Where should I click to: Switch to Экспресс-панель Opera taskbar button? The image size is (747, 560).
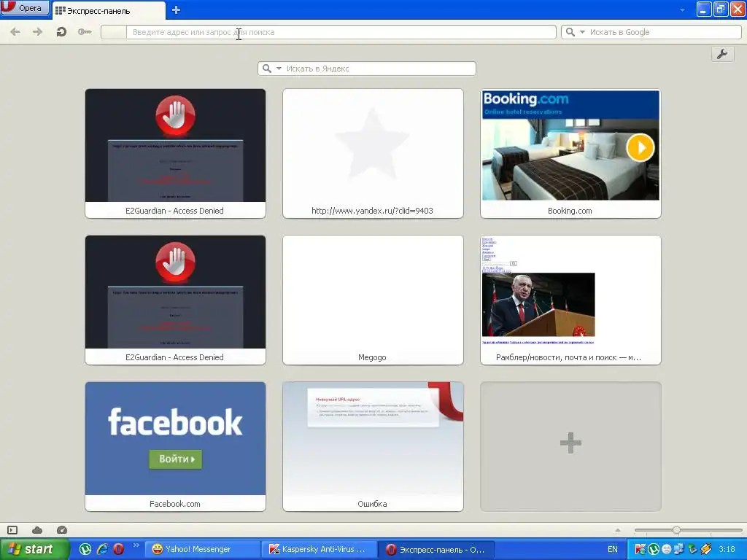coord(436,549)
